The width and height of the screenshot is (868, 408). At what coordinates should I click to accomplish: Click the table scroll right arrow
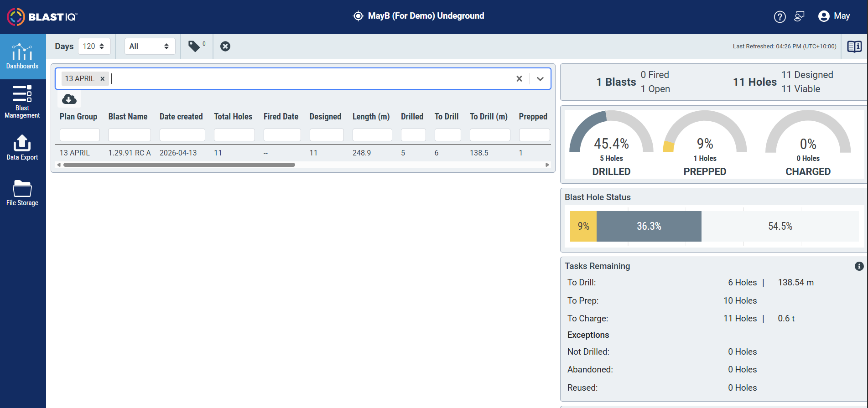click(547, 165)
